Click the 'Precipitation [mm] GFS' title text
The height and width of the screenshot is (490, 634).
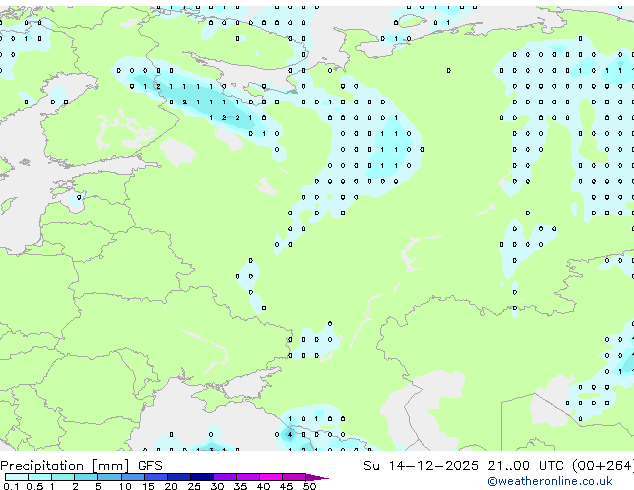81,466
